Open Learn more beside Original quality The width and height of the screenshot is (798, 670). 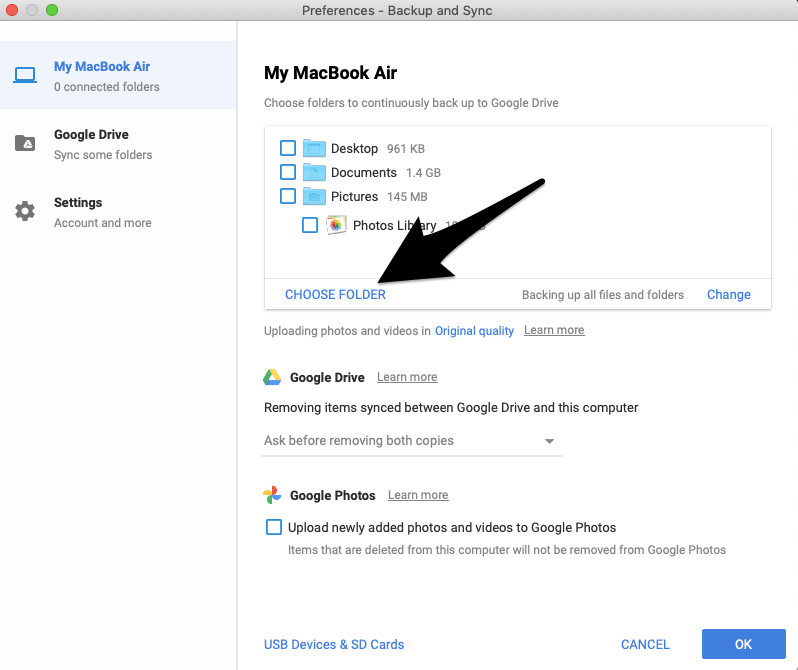[554, 330]
